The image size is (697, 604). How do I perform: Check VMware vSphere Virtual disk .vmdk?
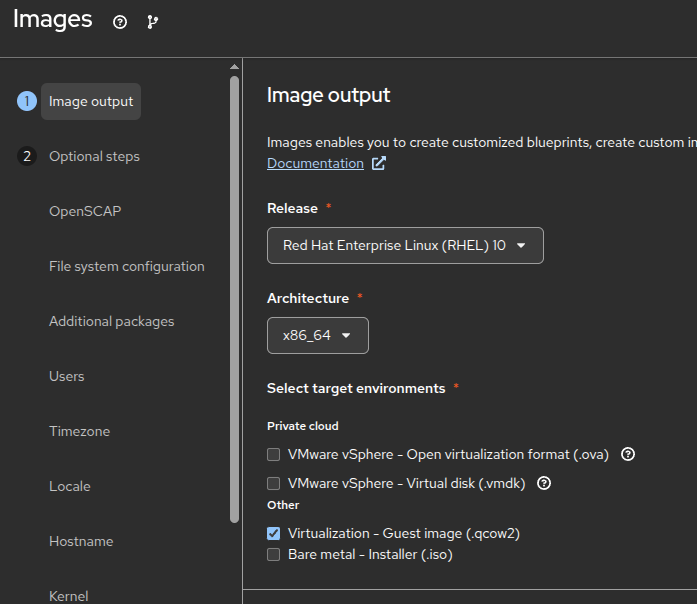coord(274,483)
